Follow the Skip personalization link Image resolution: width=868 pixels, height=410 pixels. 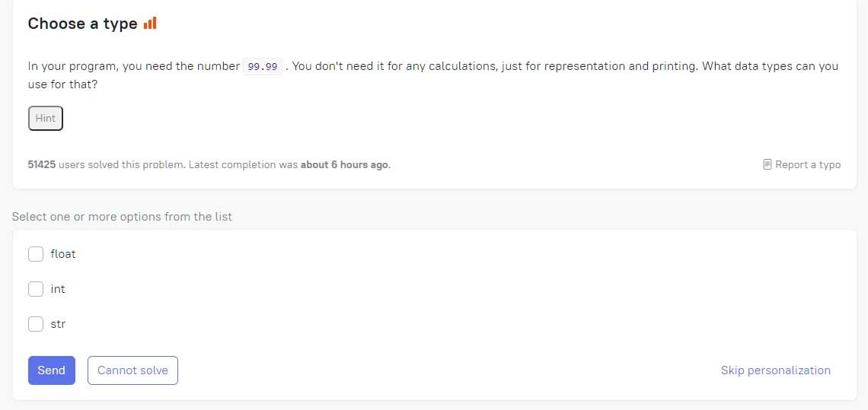[x=776, y=370]
